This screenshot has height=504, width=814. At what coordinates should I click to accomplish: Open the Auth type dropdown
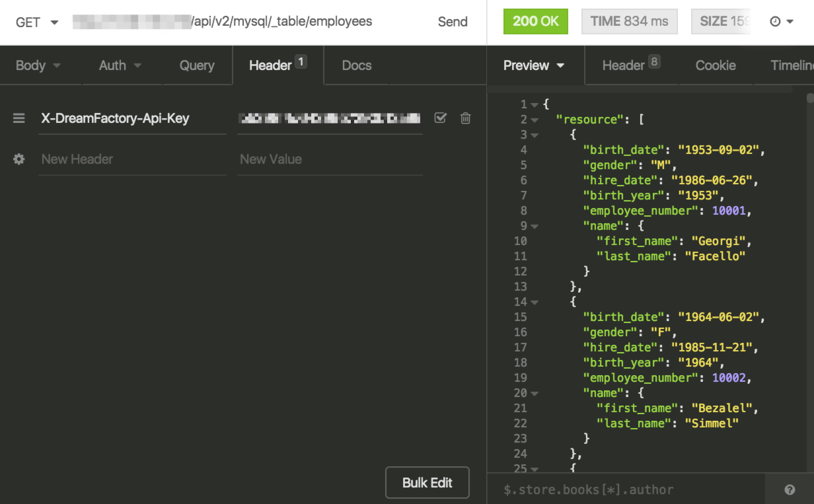pyautogui.click(x=120, y=65)
